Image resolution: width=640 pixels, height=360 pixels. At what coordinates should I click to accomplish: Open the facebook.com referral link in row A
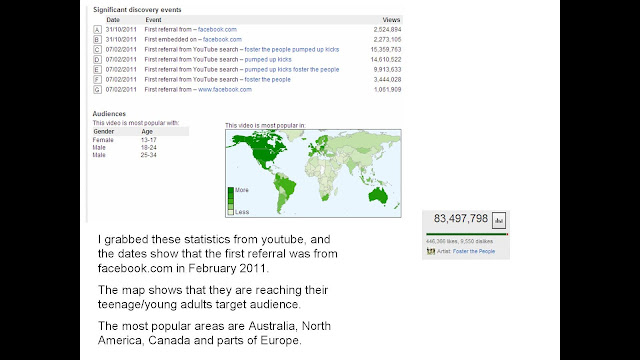coord(217,29)
